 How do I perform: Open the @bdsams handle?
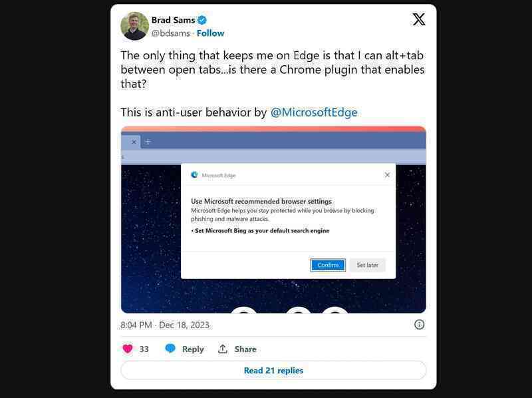click(171, 33)
